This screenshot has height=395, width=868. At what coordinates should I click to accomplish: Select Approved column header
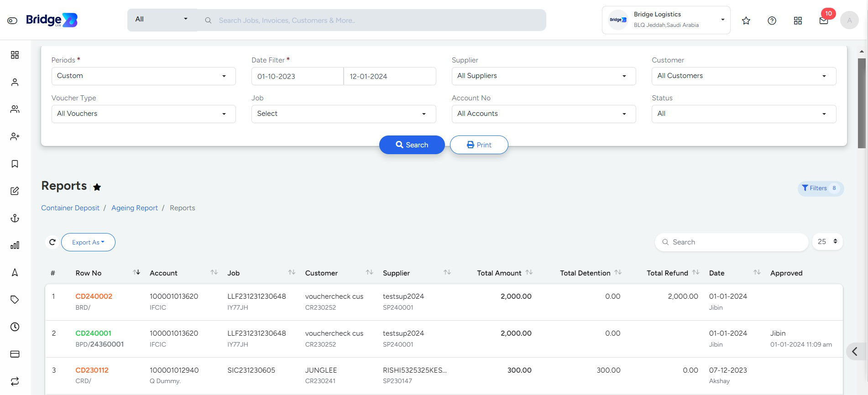(x=786, y=273)
